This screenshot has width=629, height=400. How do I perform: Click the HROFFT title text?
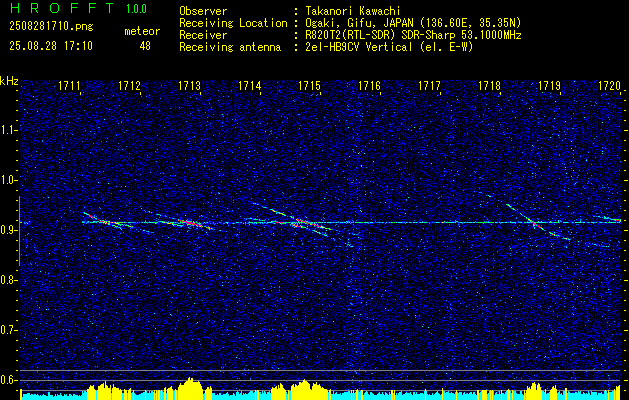(x=62, y=8)
